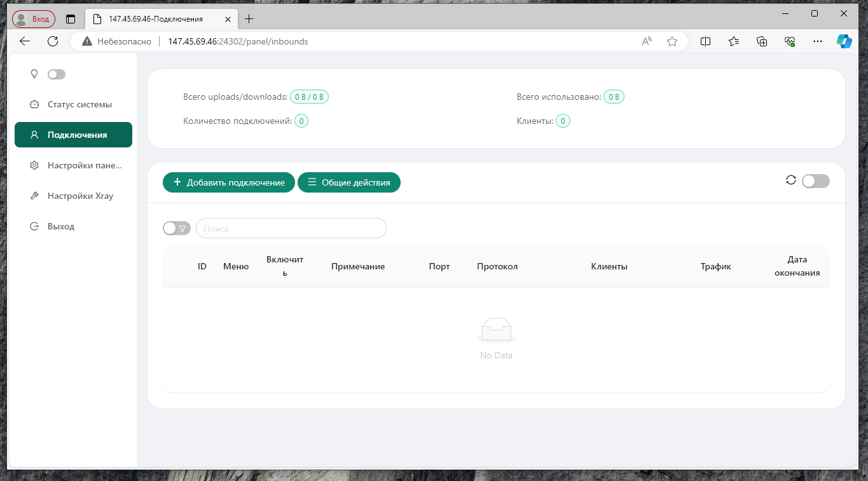Click the refresh icon above the connections table
Image resolution: width=868 pixels, height=481 pixels.
[x=790, y=180]
